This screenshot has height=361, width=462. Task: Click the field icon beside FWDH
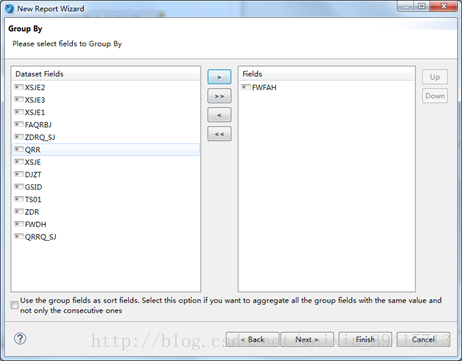point(19,224)
